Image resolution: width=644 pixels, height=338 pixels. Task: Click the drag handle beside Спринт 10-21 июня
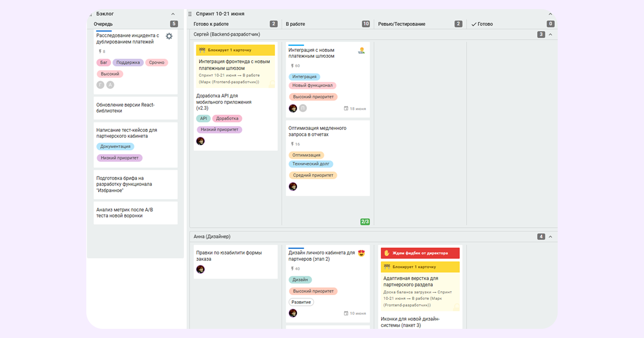click(x=190, y=14)
